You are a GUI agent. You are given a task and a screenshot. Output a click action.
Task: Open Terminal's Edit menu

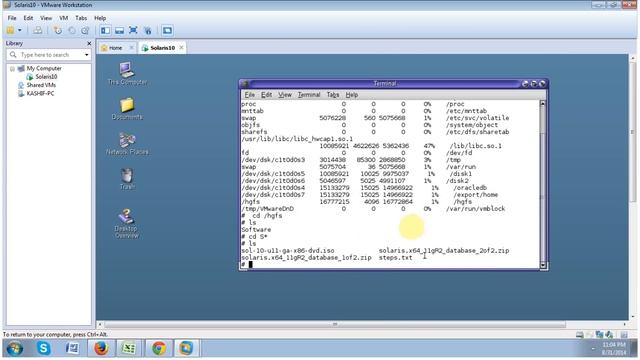267,95
